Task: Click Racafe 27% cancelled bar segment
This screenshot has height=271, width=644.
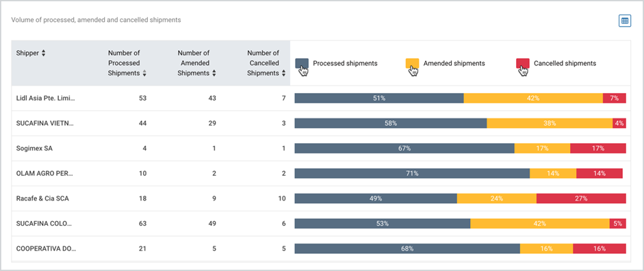Action: click(581, 198)
